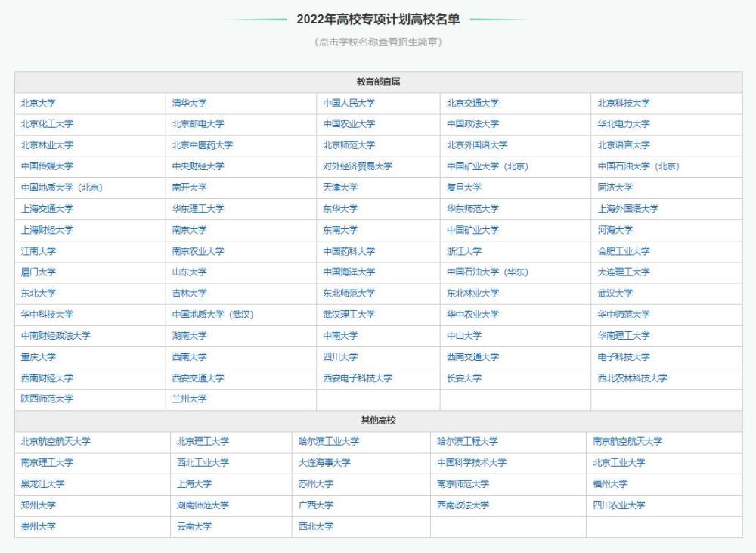Click 中国石油大学（北京）
Viewport: 756px width, 553px height.
(x=638, y=166)
